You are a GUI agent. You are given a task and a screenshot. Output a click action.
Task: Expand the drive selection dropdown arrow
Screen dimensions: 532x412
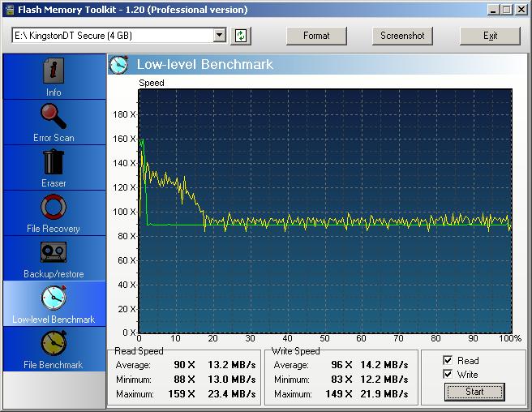219,36
